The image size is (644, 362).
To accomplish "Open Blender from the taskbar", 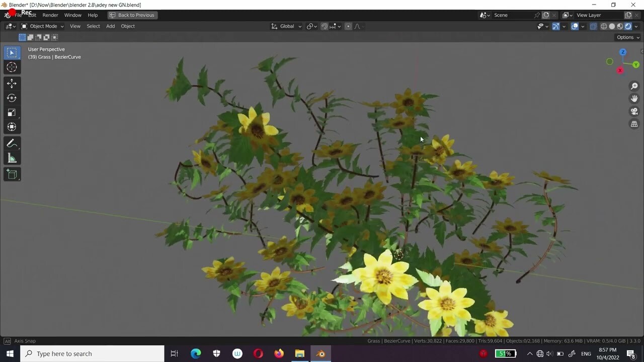I will coord(320,353).
